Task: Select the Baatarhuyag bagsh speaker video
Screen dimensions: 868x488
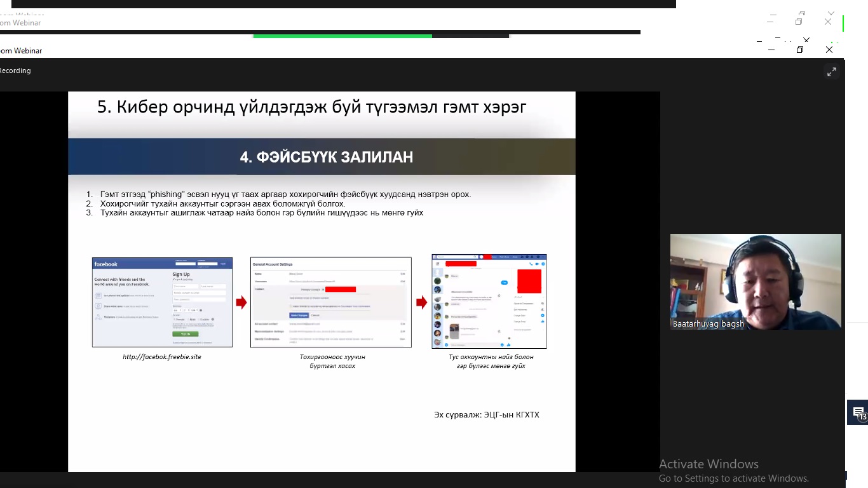Action: point(756,281)
